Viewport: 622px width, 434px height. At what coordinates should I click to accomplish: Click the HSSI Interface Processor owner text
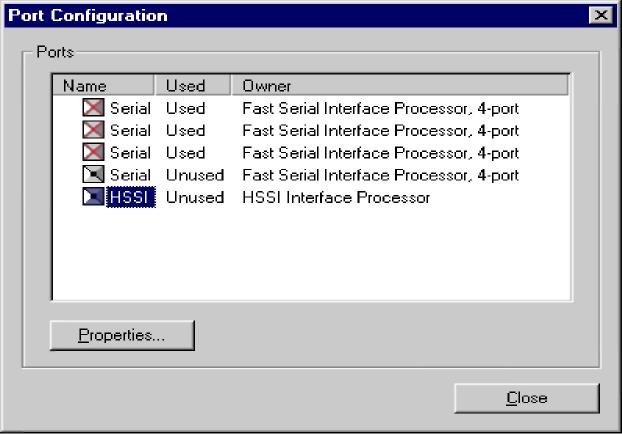[x=336, y=197]
